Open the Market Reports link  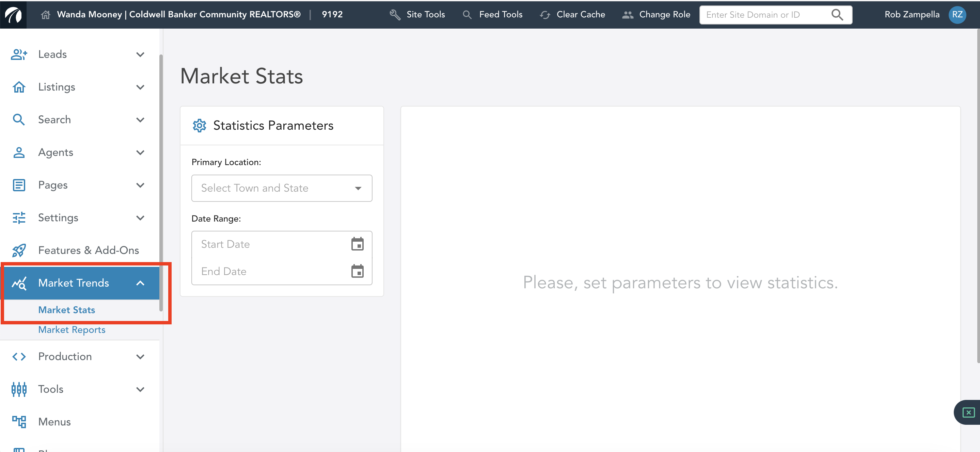click(72, 329)
